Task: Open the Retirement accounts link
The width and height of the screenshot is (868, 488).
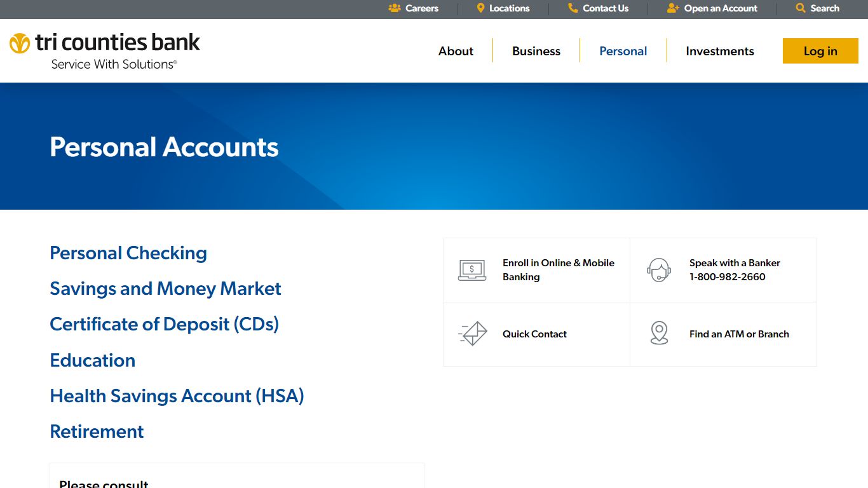Action: [97, 431]
